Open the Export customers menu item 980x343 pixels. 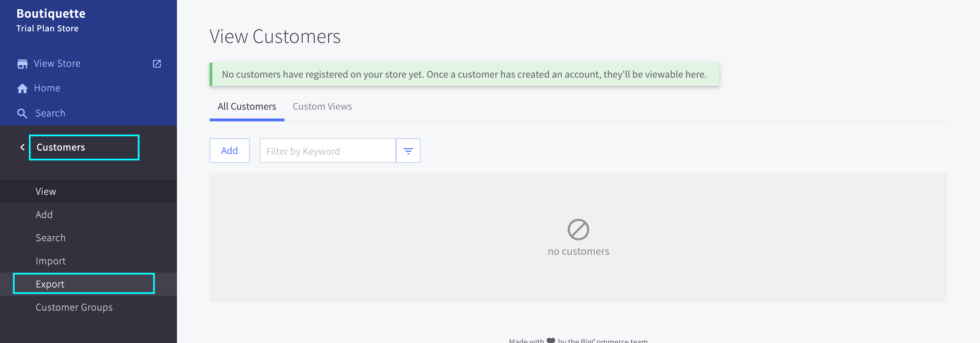point(50,284)
